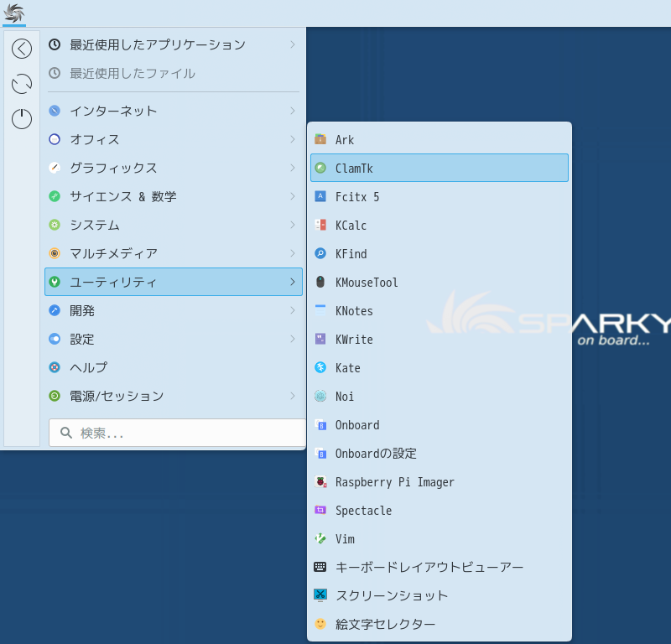Open the KCalc calculator icon
Viewport: 671px width, 644px height.
click(x=320, y=225)
